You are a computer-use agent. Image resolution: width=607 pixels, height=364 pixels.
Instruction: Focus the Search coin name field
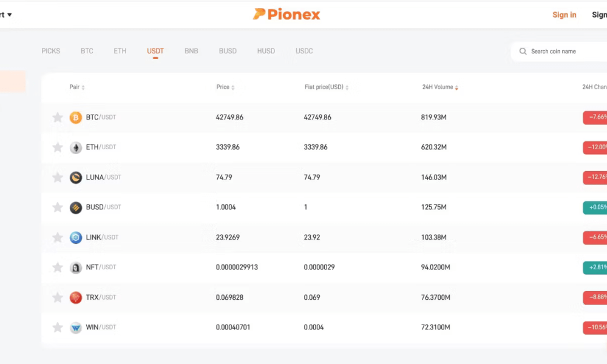[560, 52]
